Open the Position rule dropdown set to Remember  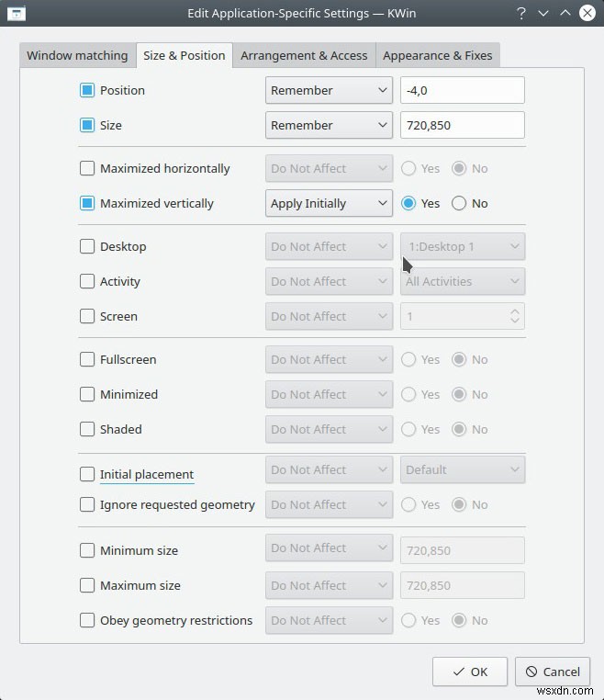pos(329,90)
